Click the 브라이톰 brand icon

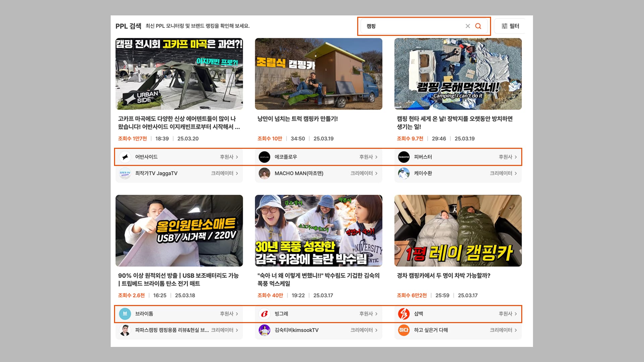pos(125,314)
